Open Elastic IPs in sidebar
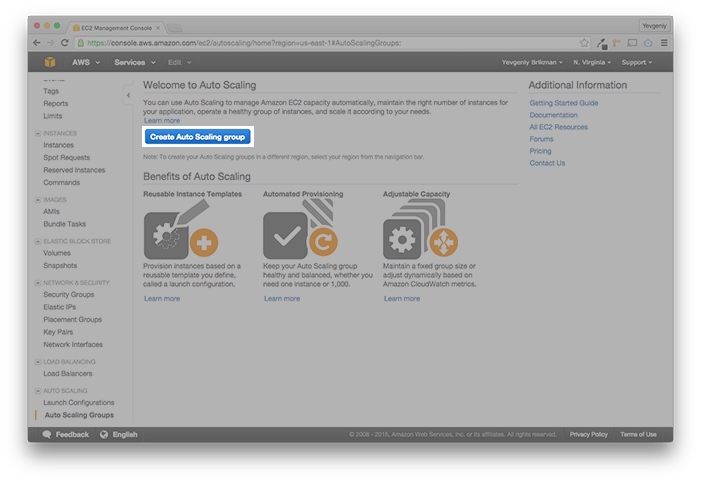This screenshot has width=701, height=482. click(60, 307)
